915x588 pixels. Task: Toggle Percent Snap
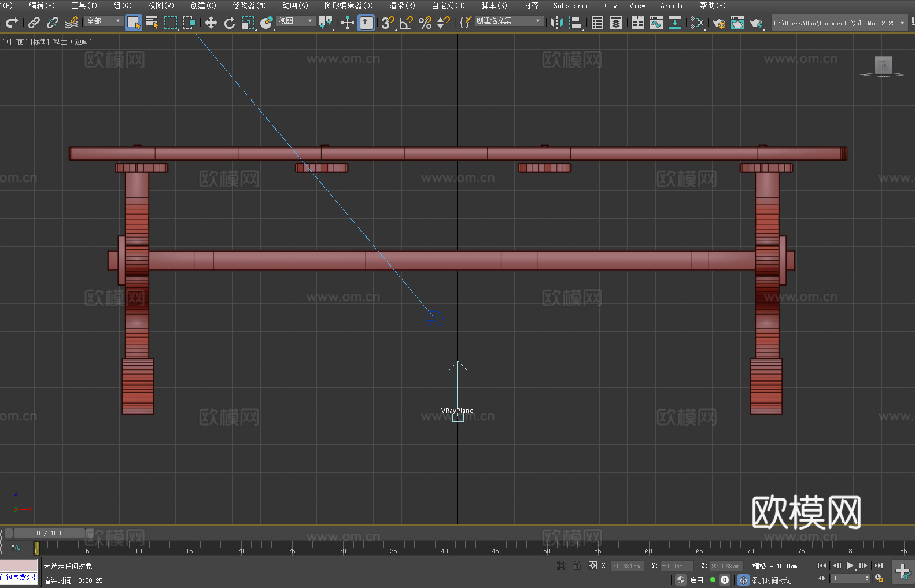coord(425,23)
